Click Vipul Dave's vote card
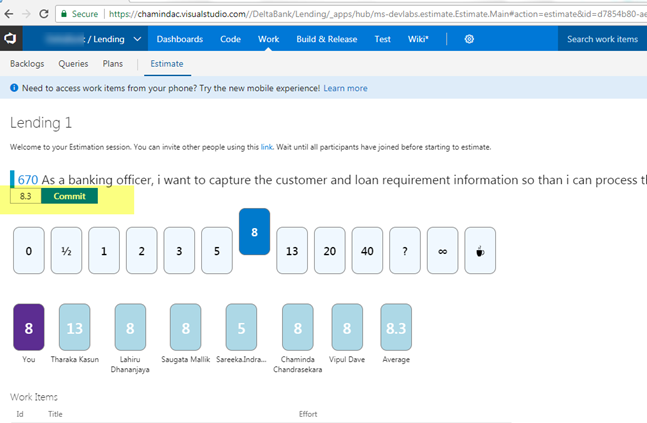Viewport: 647px width, 423px height. click(347, 327)
